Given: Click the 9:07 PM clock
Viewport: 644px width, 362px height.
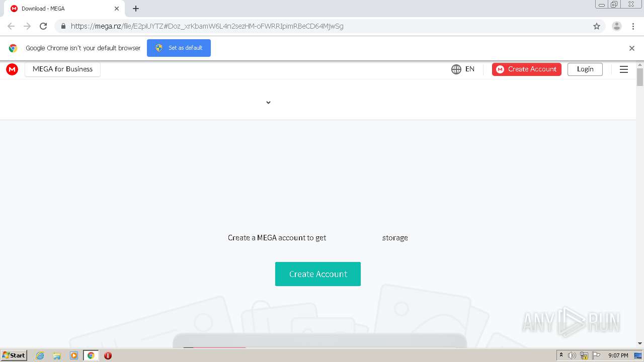Looking at the screenshot, I should point(618,355).
